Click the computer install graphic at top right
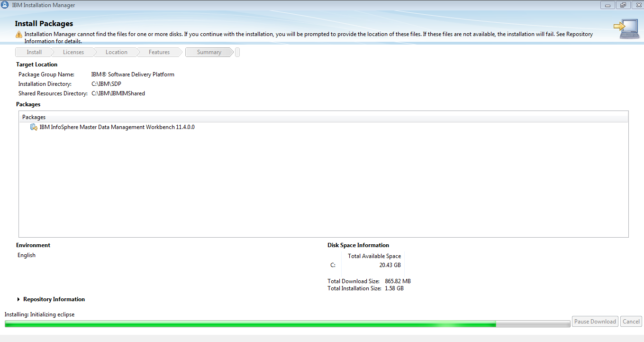This screenshot has height=342, width=644. click(x=626, y=29)
